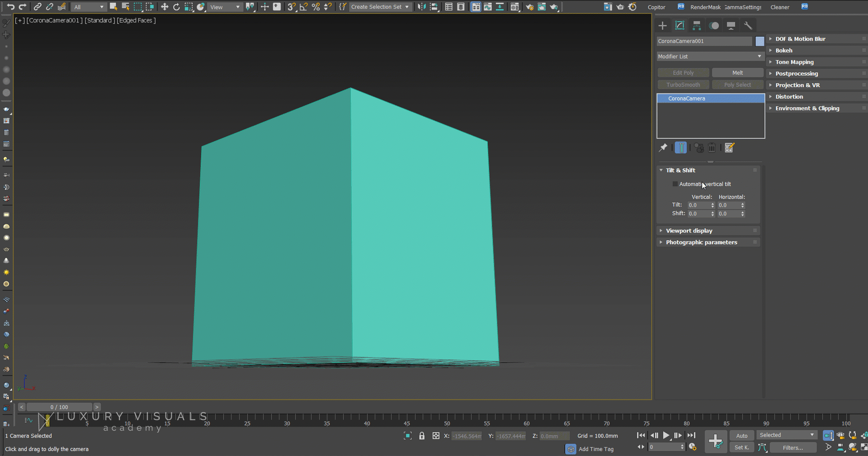Select and Link tool
This screenshot has height=456, width=868.
coord(38,7)
